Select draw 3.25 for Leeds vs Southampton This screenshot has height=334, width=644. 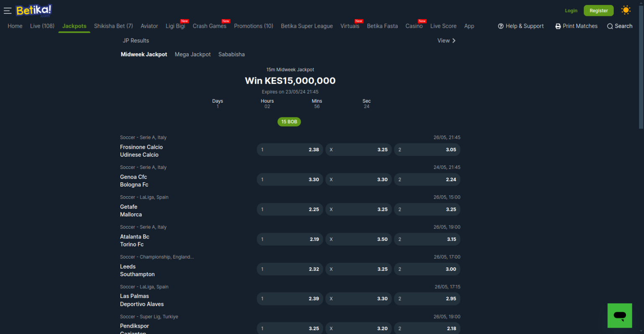[x=358, y=269]
